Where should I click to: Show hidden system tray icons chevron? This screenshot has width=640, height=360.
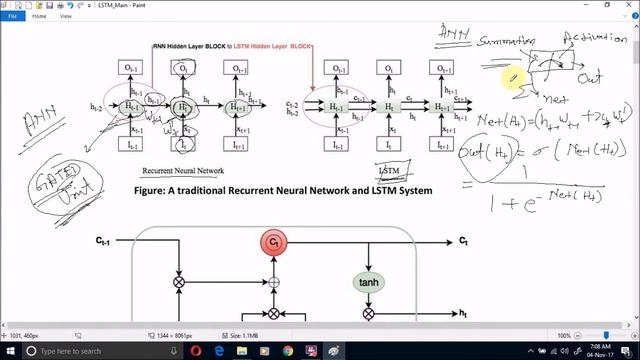(x=531, y=351)
